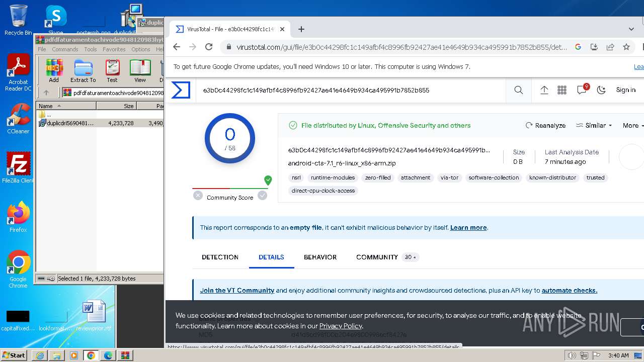The image size is (644, 362).
Task: Switch to BEHAVIOR tab
Action: coord(320,257)
